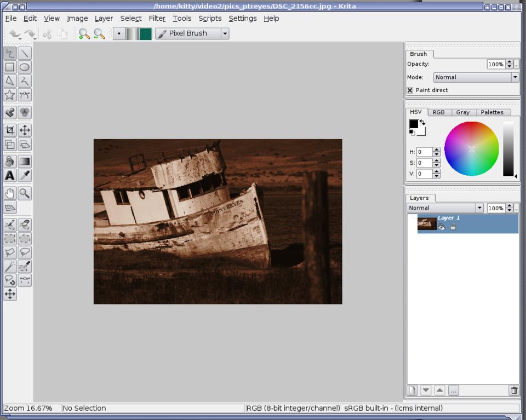The width and height of the screenshot is (526, 420).
Task: Pick the Ellipse shape tool
Action: (x=25, y=67)
